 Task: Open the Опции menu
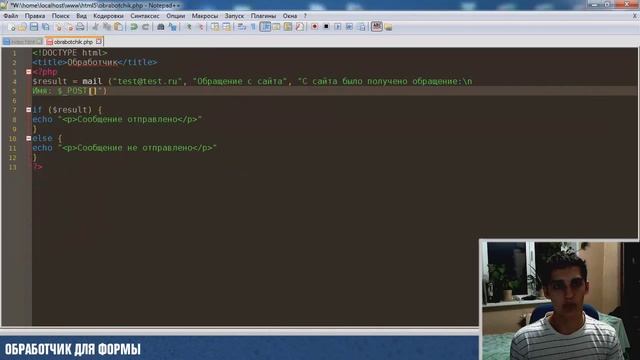click(176, 16)
